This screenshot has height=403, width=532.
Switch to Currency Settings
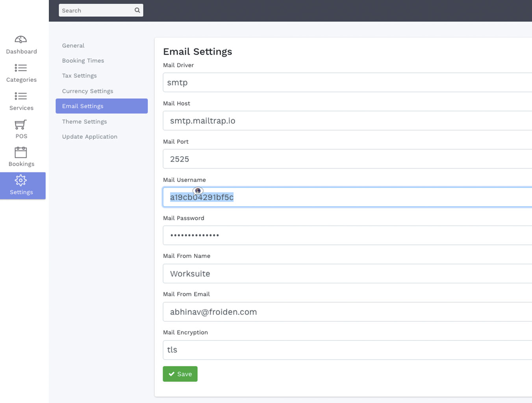click(x=87, y=91)
